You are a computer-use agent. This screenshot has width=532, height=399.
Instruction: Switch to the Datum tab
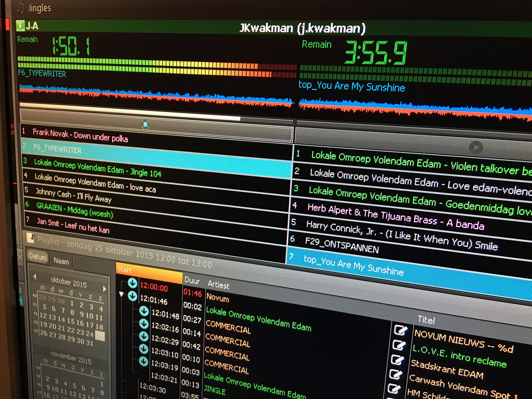pyautogui.click(x=38, y=257)
